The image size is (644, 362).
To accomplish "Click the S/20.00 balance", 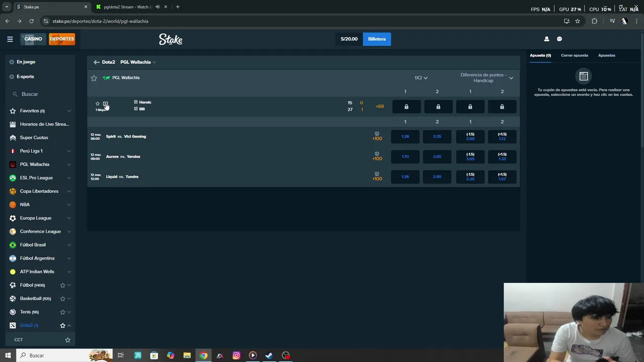I will tap(349, 39).
